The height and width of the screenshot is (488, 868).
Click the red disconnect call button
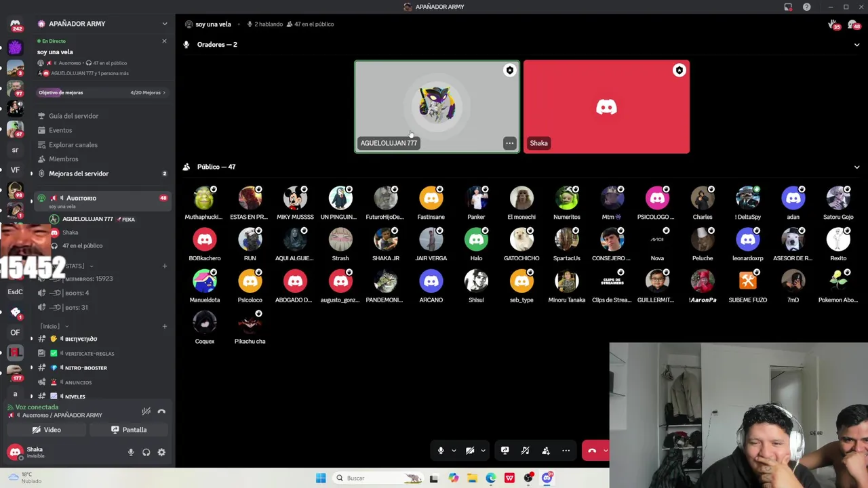(x=592, y=451)
